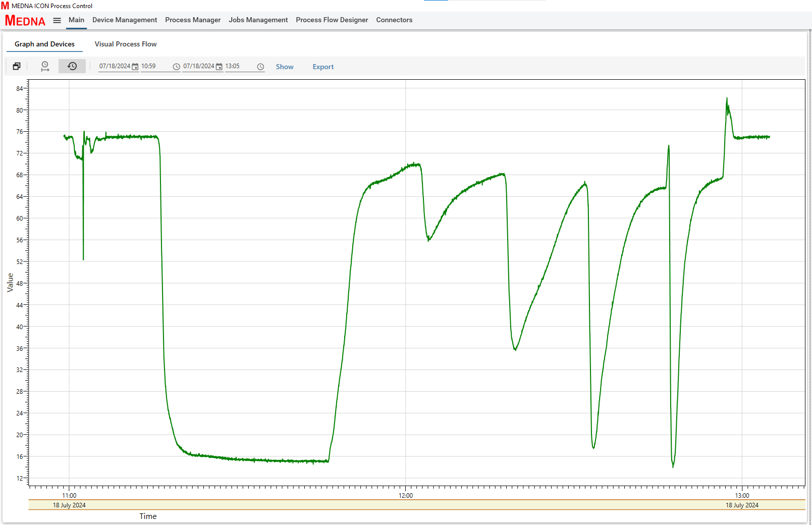Open the Connectors menu

[x=394, y=20]
